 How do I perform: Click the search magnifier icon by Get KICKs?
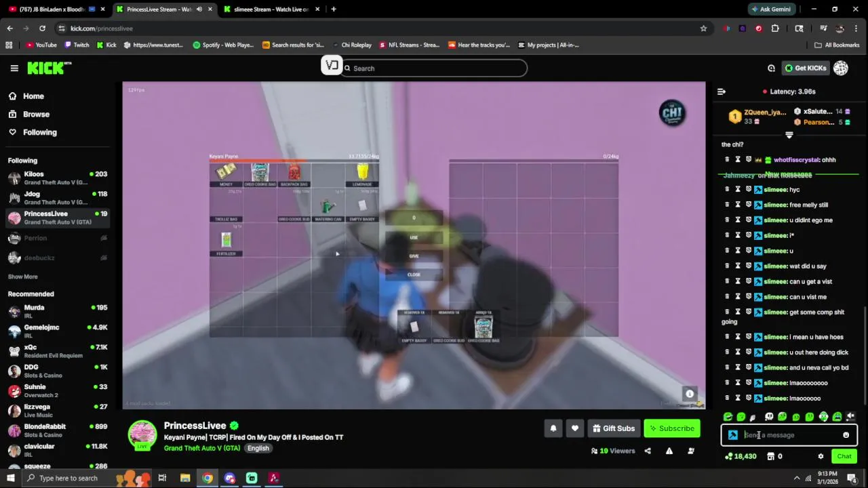click(771, 68)
